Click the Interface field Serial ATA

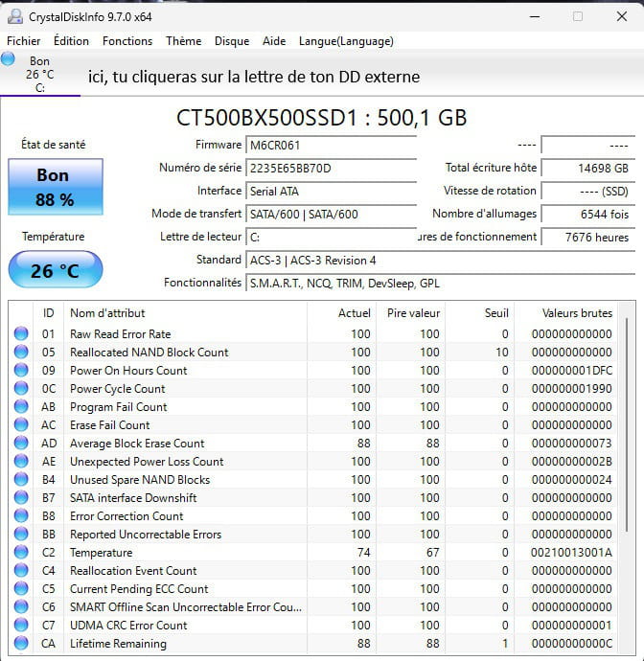point(331,191)
